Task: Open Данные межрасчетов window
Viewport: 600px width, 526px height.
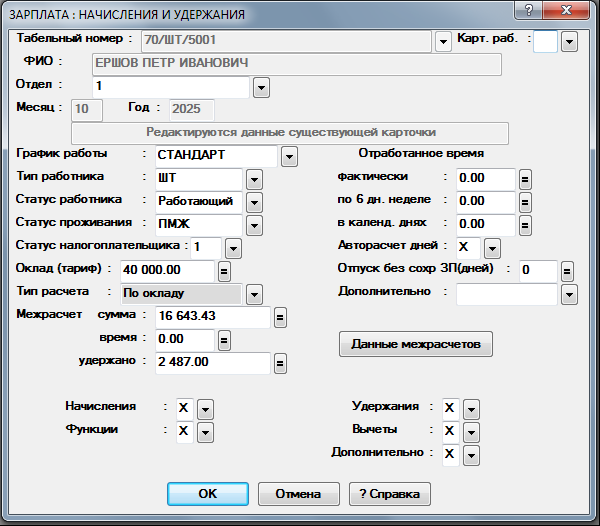Action: coord(417,345)
